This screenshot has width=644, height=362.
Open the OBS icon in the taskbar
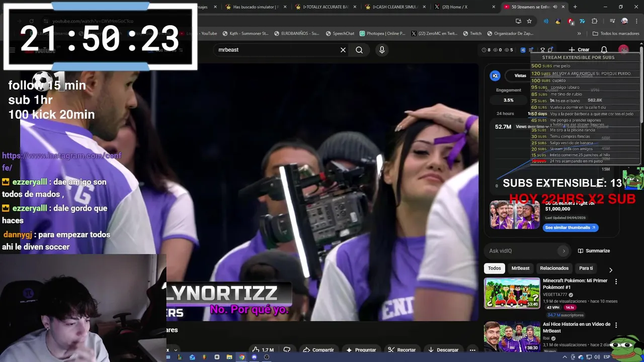(267, 357)
